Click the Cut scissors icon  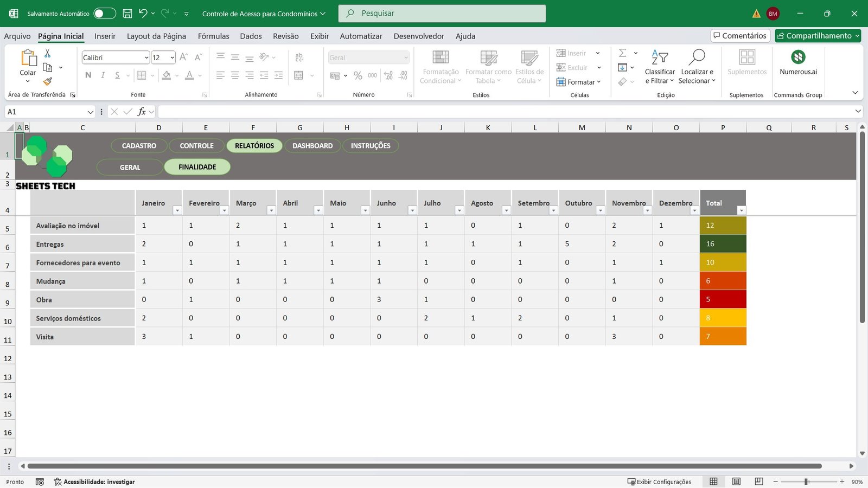pyautogui.click(x=47, y=53)
